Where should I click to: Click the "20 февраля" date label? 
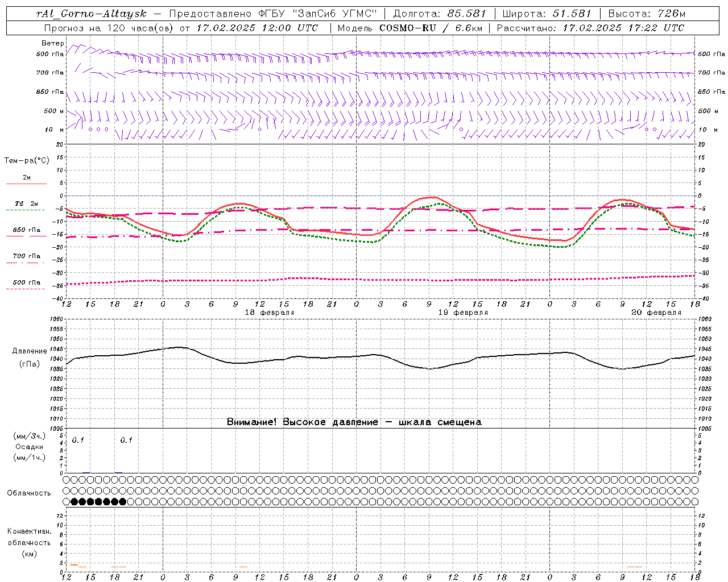(x=656, y=313)
